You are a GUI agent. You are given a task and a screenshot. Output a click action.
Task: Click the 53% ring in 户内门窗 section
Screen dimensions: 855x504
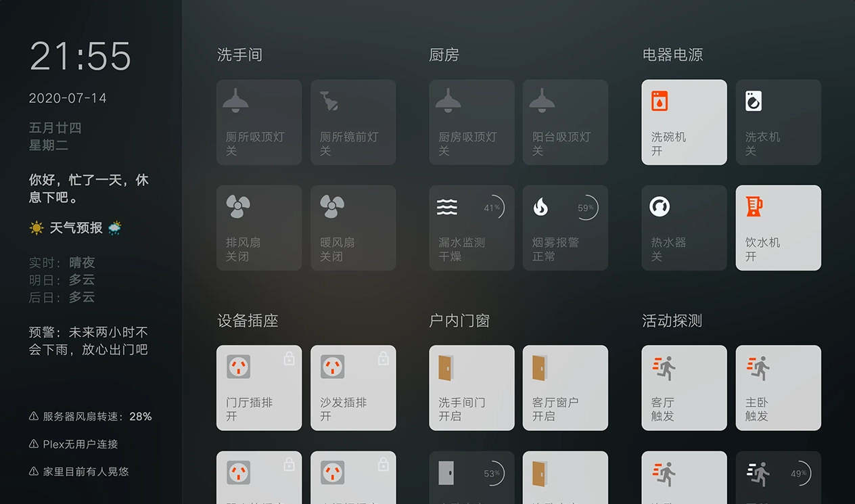coord(492,474)
